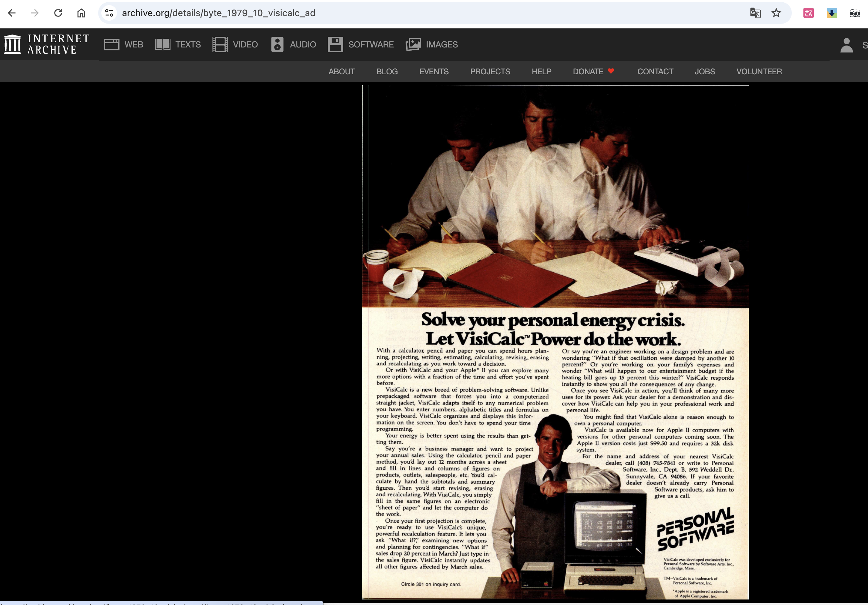Open the user account avatar icon
The image size is (868, 605).
(846, 45)
